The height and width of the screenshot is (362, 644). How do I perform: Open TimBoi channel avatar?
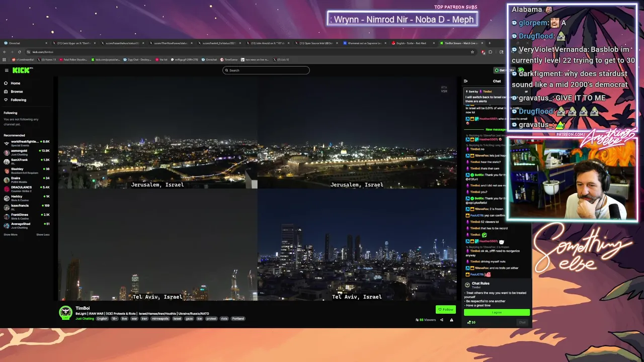coord(65,312)
